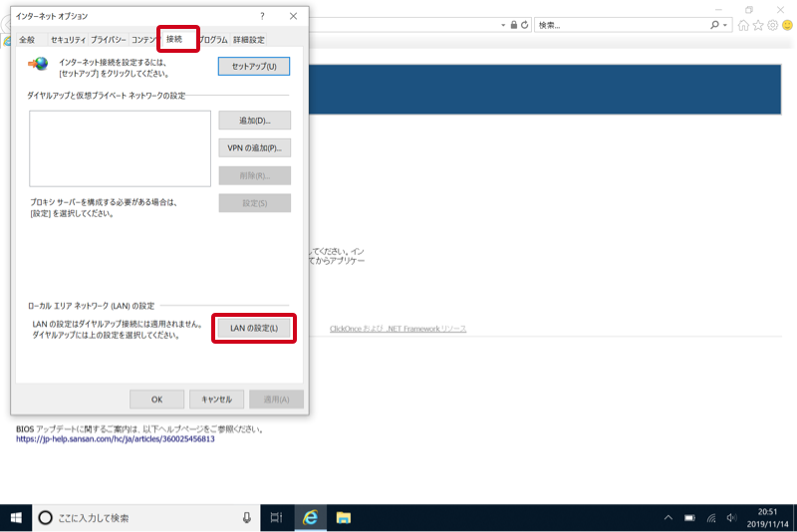
Task: Click the microphone icon in taskbar search
Action: [246, 518]
